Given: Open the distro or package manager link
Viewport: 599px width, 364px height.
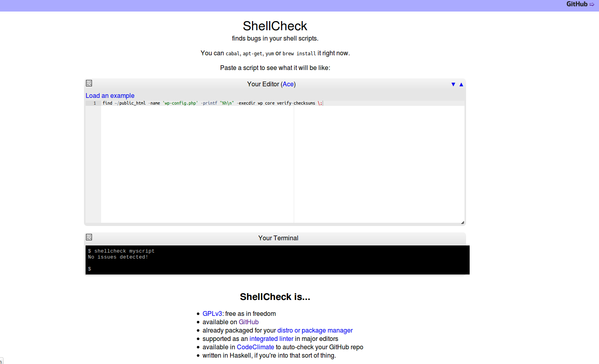Looking at the screenshot, I should pyautogui.click(x=315, y=330).
